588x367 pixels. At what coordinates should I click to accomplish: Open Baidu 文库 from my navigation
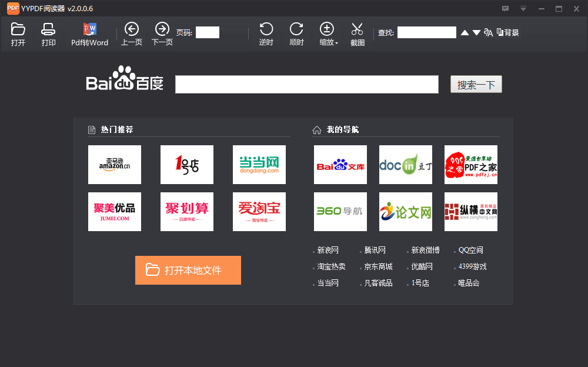(340, 164)
